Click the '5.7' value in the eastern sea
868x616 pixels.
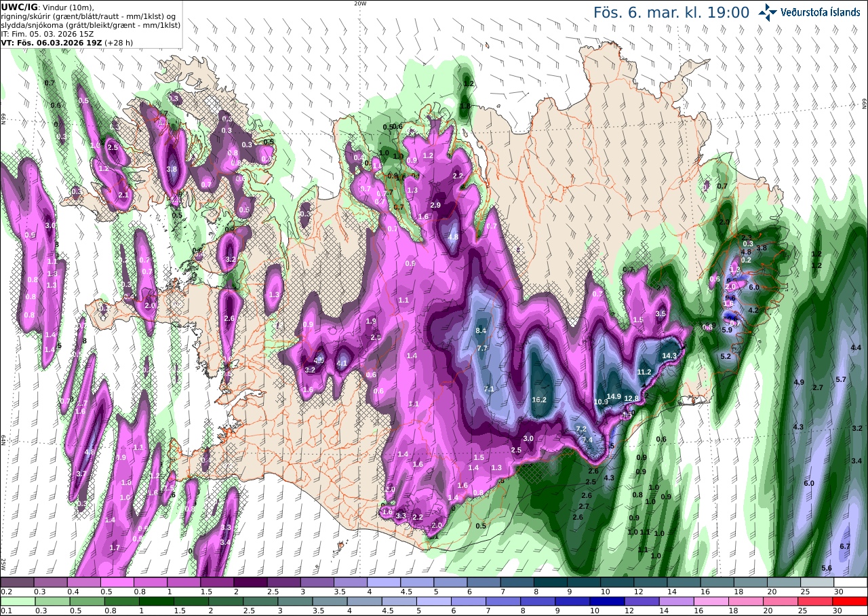842,379
